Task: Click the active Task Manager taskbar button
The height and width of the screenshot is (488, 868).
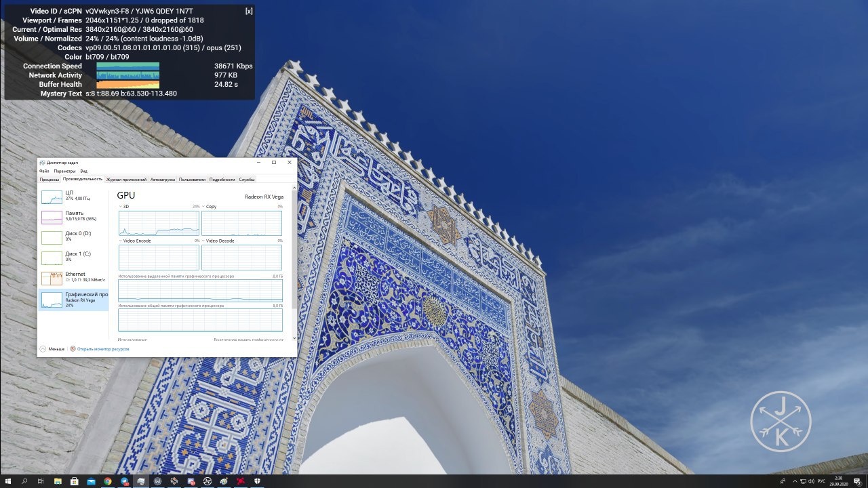Action: pyautogui.click(x=141, y=481)
